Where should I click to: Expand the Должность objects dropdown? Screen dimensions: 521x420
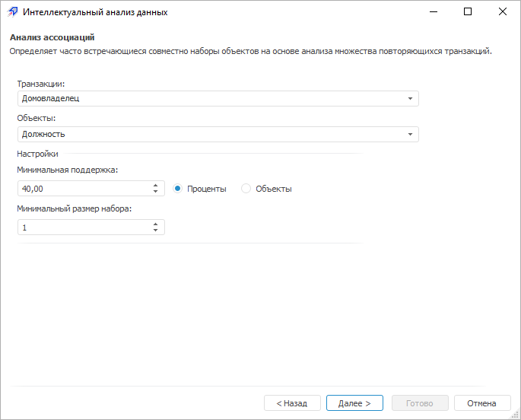point(410,135)
